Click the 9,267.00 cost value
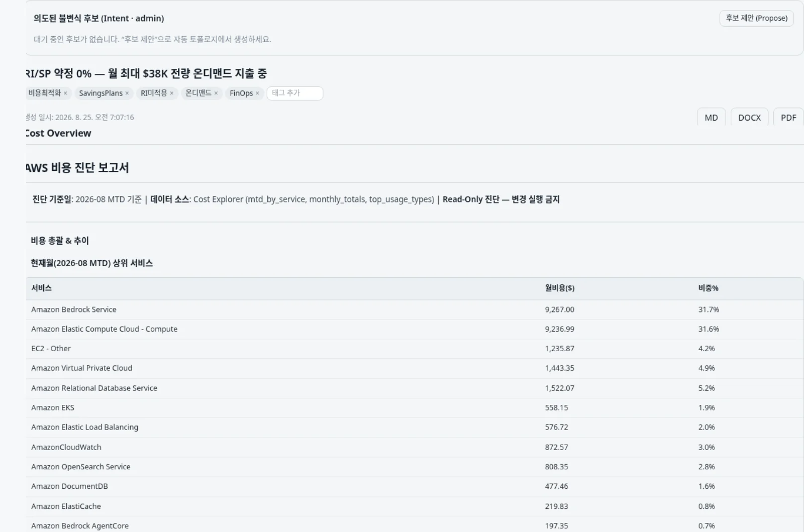804x532 pixels. click(x=559, y=309)
